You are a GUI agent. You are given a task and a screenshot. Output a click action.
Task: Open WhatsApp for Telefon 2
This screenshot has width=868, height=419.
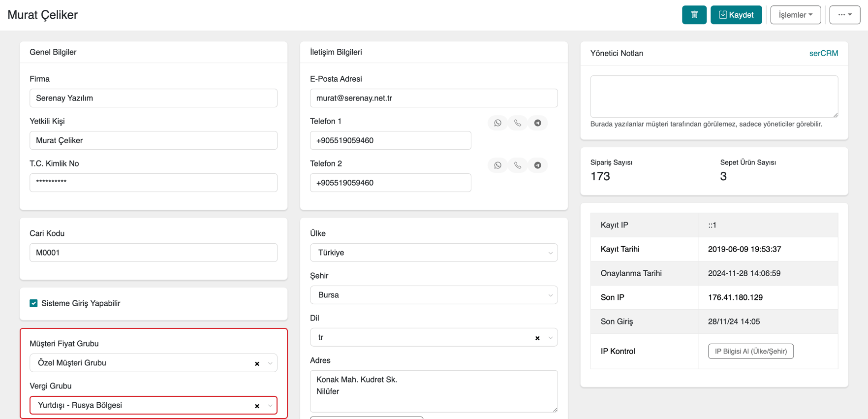click(497, 165)
